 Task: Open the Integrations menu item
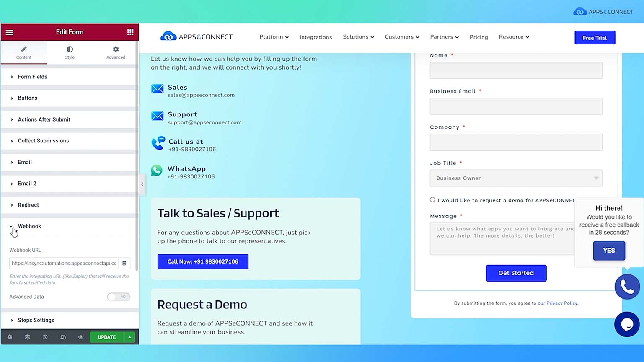pyautogui.click(x=316, y=37)
